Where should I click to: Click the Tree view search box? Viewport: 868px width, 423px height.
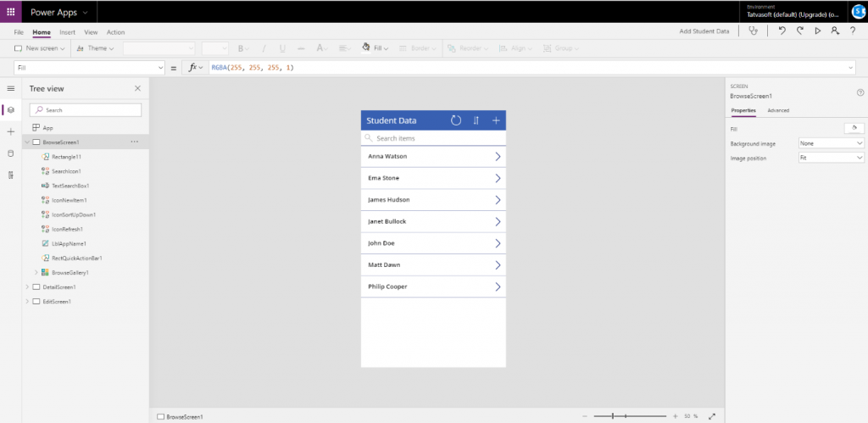pyautogui.click(x=86, y=110)
